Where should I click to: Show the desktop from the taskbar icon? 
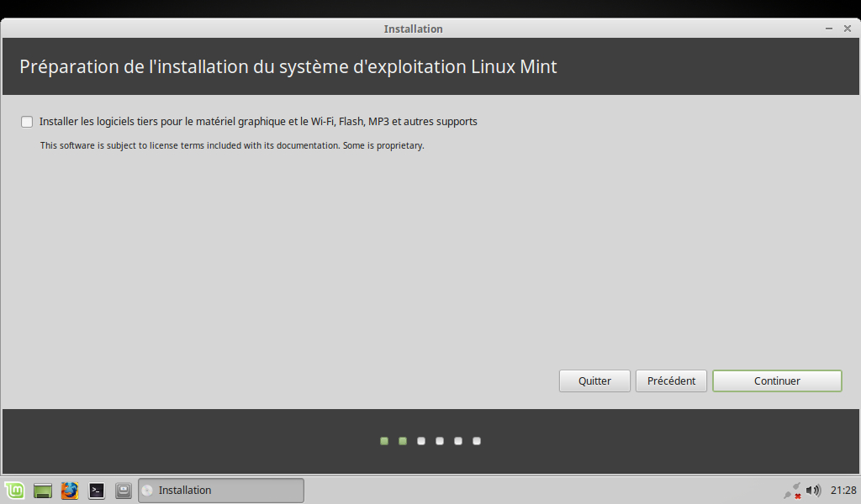[43, 491]
